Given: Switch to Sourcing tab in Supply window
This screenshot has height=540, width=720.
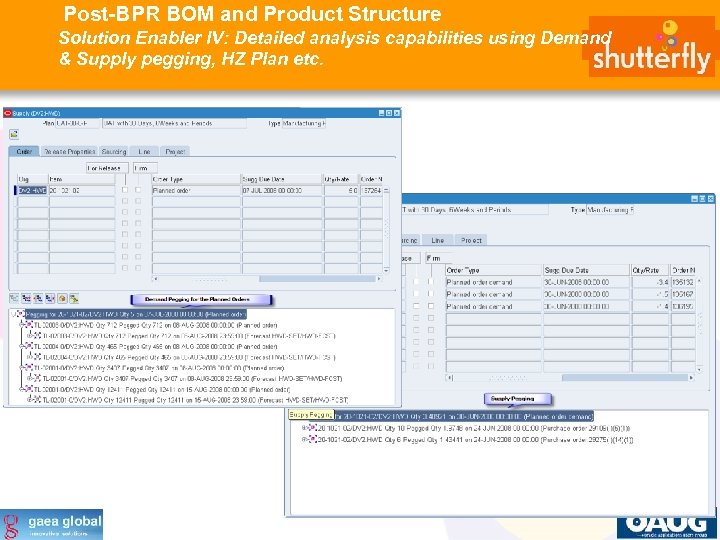Looking at the screenshot, I should tap(114, 152).
